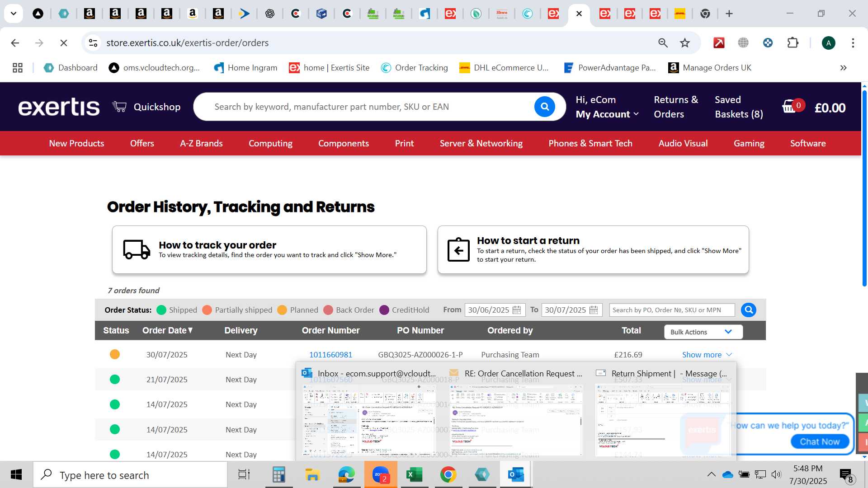Click the Windows taskbar search box
The image size is (868, 488).
[130, 475]
